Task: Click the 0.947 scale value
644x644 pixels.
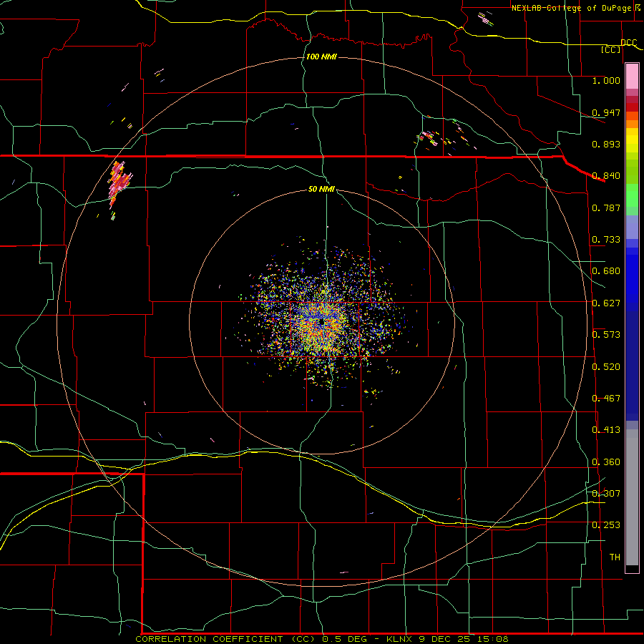Action: click(606, 112)
